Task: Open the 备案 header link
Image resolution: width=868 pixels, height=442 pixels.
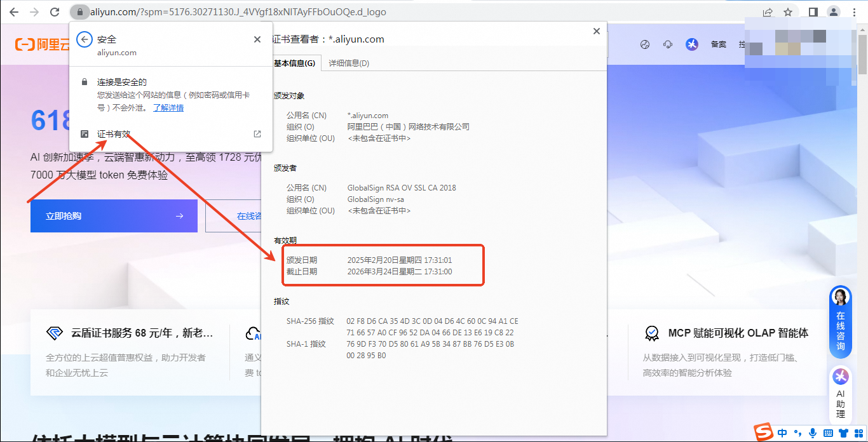Action: click(719, 44)
